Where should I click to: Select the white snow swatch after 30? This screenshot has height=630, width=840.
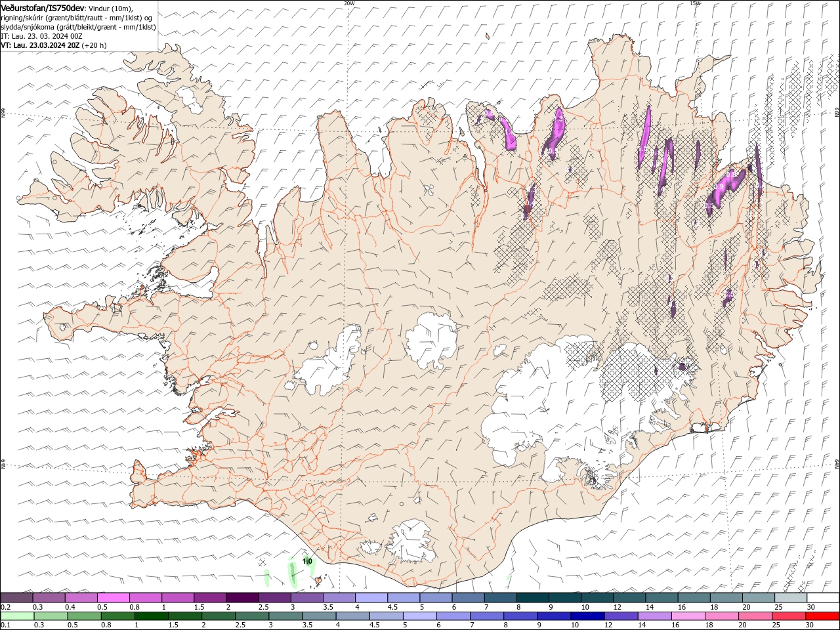point(824,597)
